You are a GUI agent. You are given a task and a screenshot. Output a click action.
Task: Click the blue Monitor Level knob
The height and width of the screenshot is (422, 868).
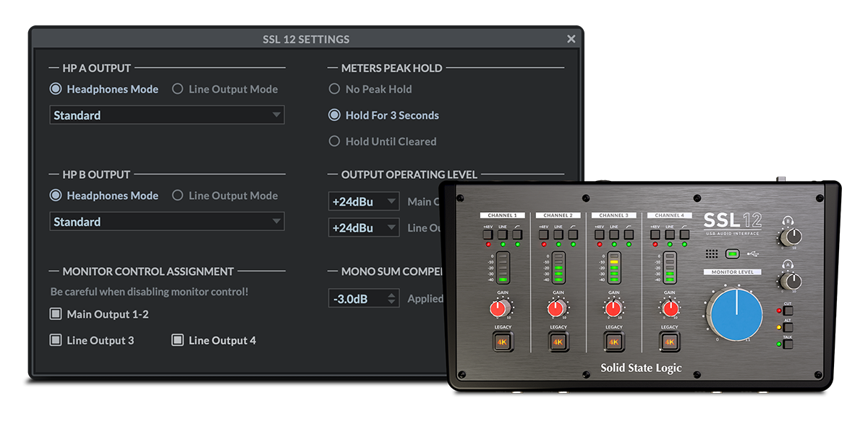click(736, 313)
